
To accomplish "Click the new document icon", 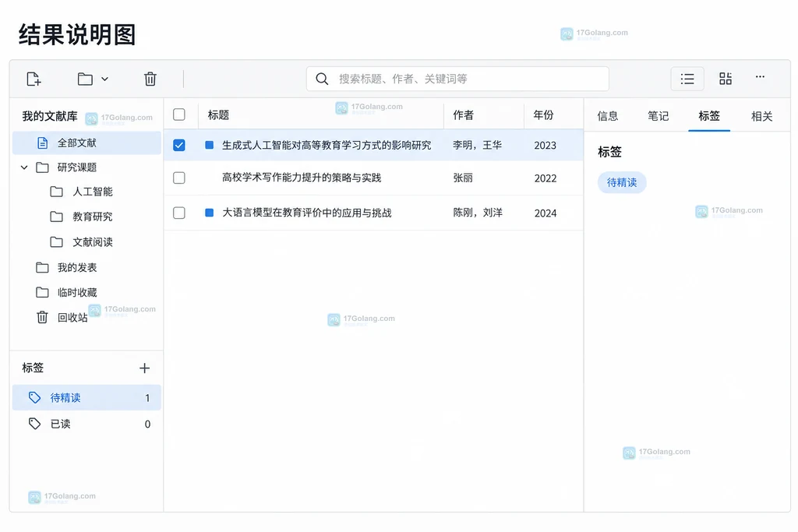I will click(34, 79).
